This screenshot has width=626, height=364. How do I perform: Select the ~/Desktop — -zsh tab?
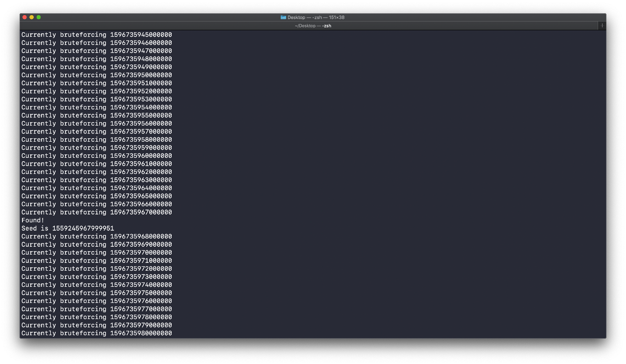pos(313,25)
